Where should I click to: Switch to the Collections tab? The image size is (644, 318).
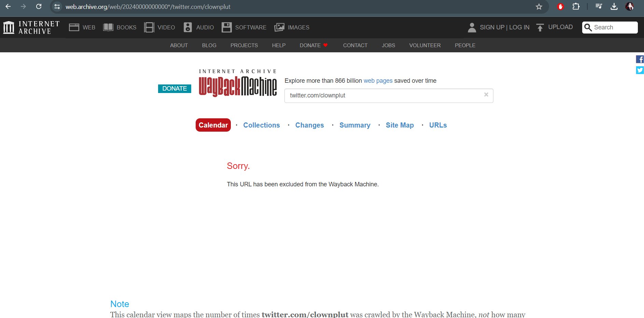coord(262,125)
